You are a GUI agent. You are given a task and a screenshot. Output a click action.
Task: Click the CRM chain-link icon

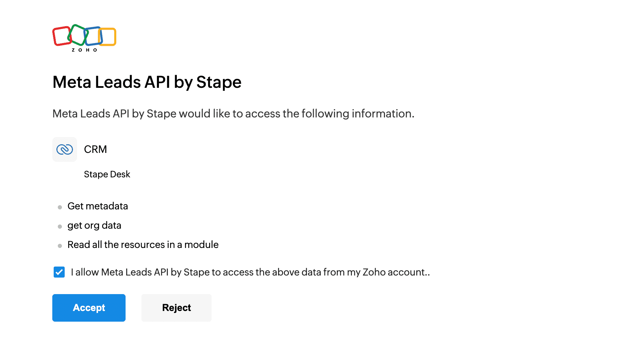click(x=65, y=149)
